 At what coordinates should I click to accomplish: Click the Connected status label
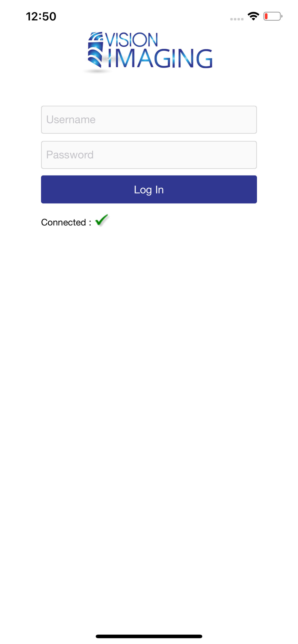tap(66, 222)
